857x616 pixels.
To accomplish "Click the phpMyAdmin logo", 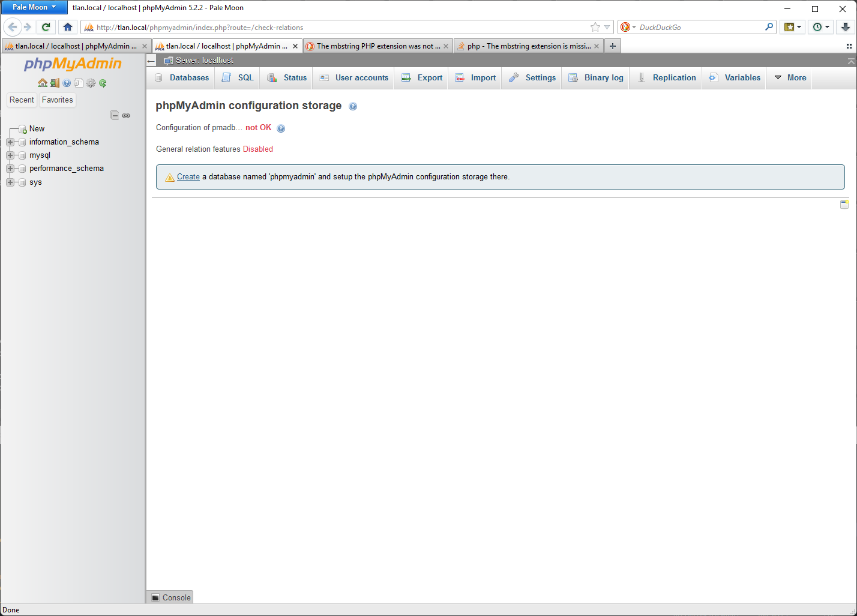I will (73, 64).
